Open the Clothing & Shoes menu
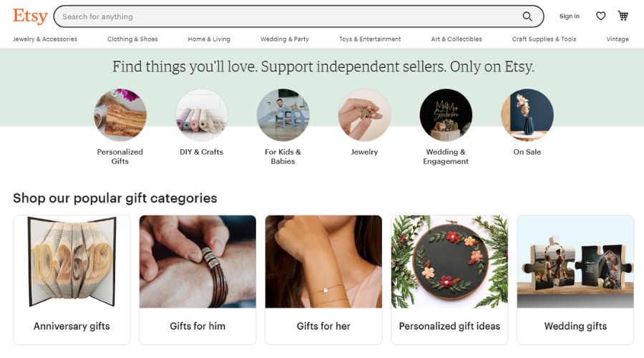This screenshot has height=358, width=644. pyautogui.click(x=132, y=39)
